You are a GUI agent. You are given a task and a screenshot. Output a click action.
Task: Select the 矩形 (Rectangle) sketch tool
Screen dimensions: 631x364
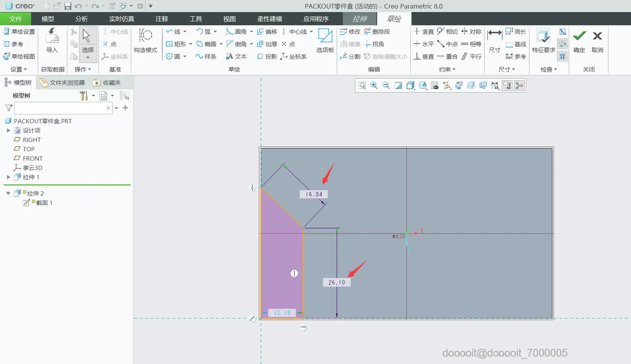(176, 44)
